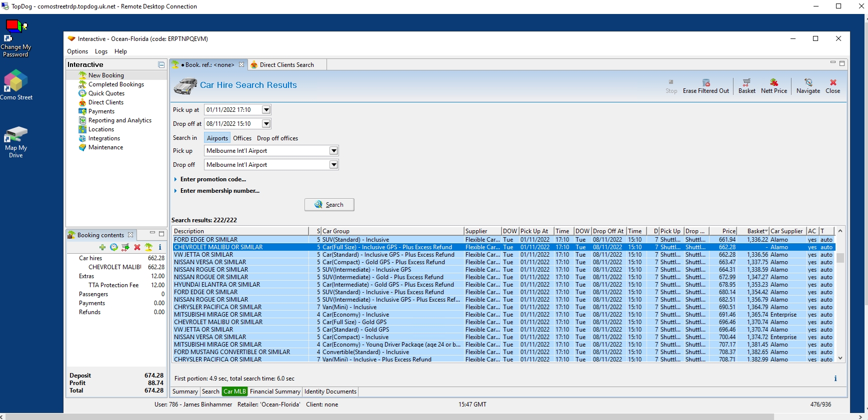
Task: Close the Car Hire Search Results view
Action: tap(832, 86)
